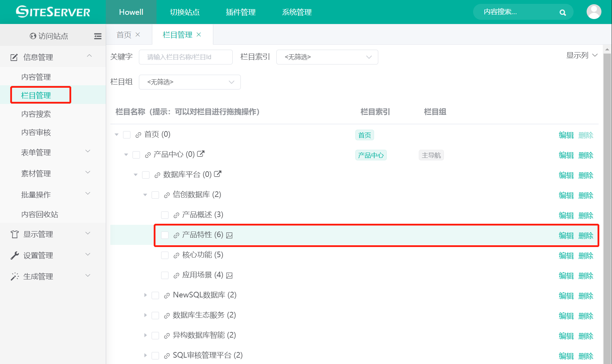
Task: Open external link icon for 产品中心
Action: [201, 154]
